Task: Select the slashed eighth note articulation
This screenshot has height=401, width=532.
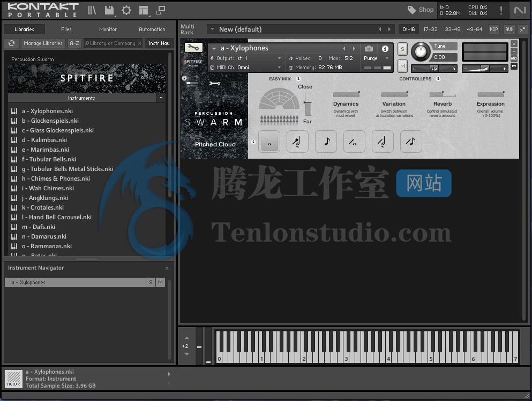Action: point(411,141)
